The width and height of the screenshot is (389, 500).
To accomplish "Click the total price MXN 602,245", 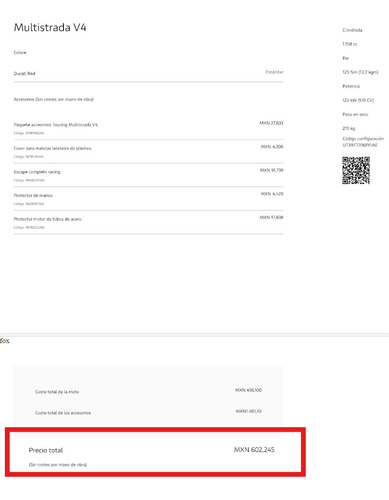I will coord(254,450).
